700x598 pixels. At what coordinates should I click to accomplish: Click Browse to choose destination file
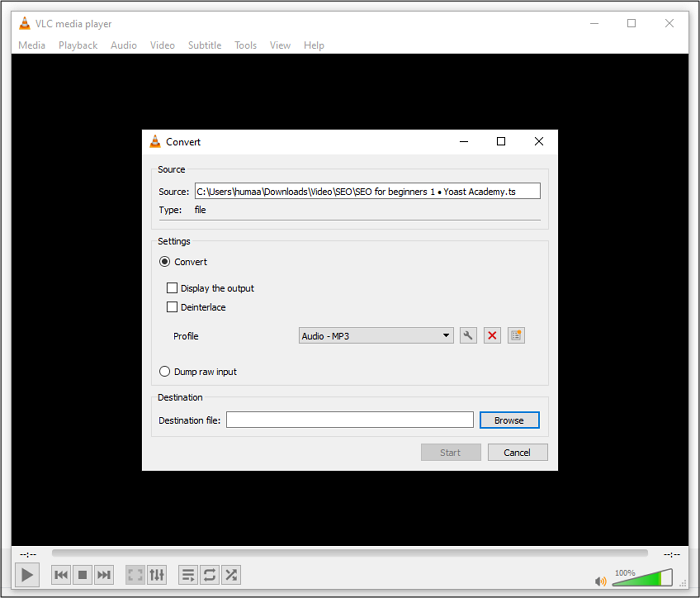509,420
